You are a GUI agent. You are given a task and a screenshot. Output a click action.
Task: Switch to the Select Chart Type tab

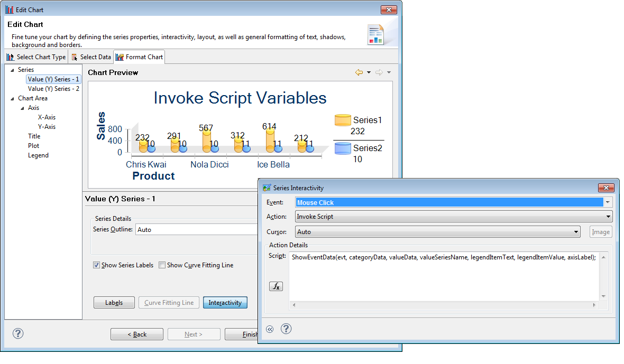(36, 57)
